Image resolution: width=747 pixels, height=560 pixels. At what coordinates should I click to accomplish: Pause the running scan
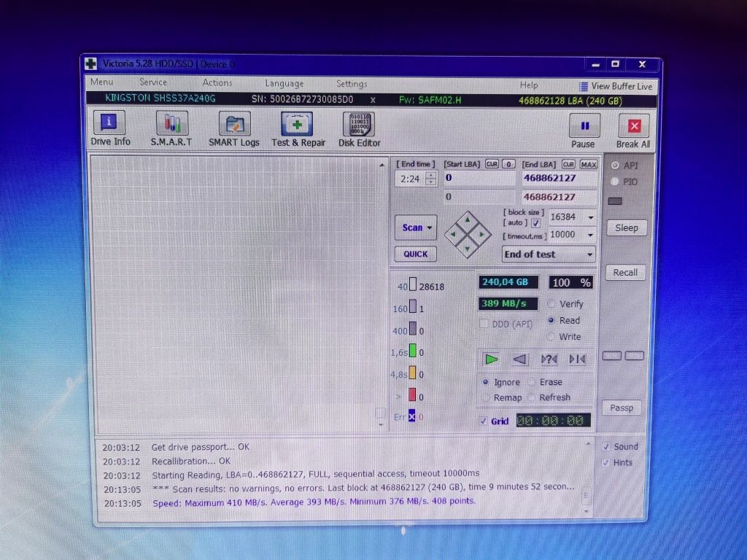[x=584, y=131]
